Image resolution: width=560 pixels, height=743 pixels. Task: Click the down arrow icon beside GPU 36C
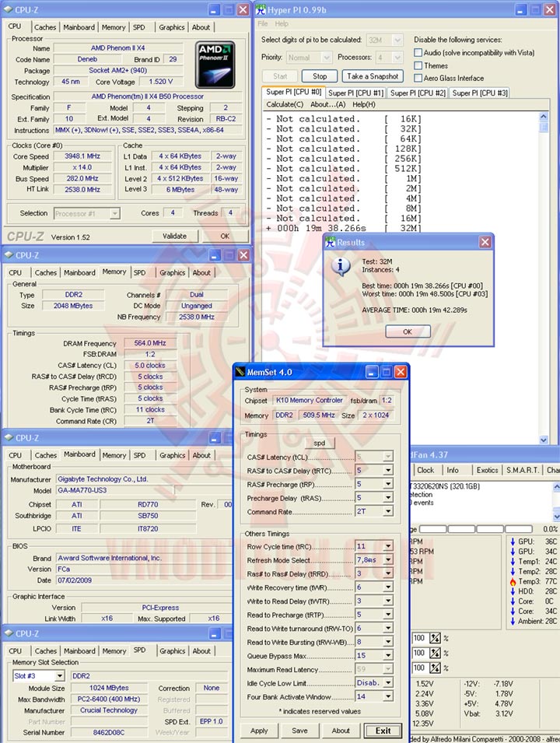[x=513, y=541]
